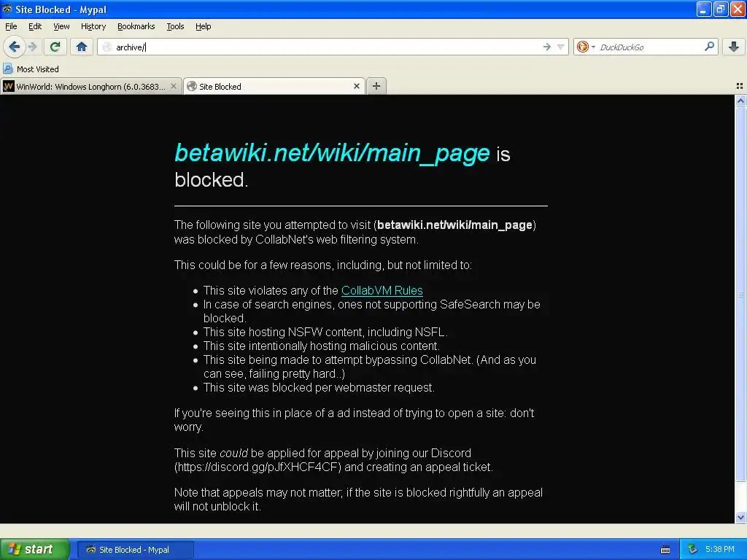Click the 'hosting NSFW content' bullet
The width and height of the screenshot is (747, 560).
[x=325, y=332]
